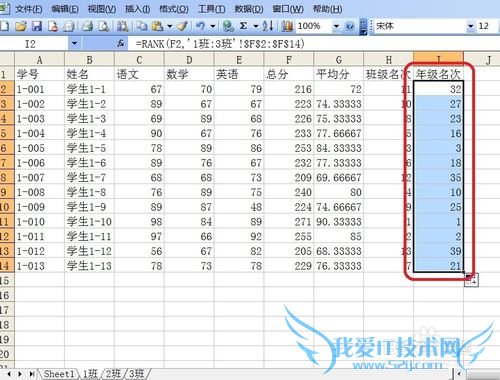Click the Auto Fill Options smart tag
The image size is (500, 380).
tap(471, 280)
